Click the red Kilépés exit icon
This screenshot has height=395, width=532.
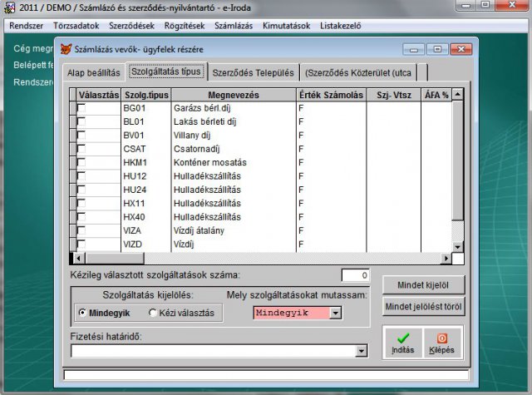[441, 338]
